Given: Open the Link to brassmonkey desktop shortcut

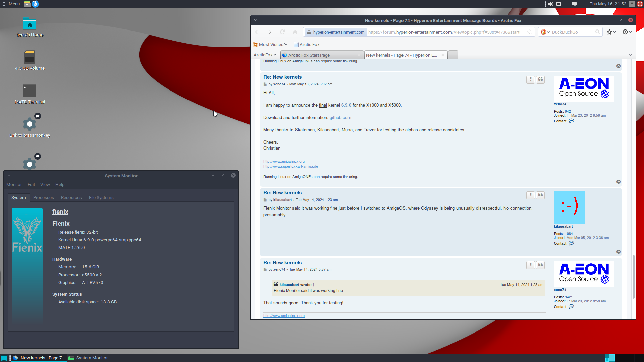Looking at the screenshot, I should click(x=30, y=126).
